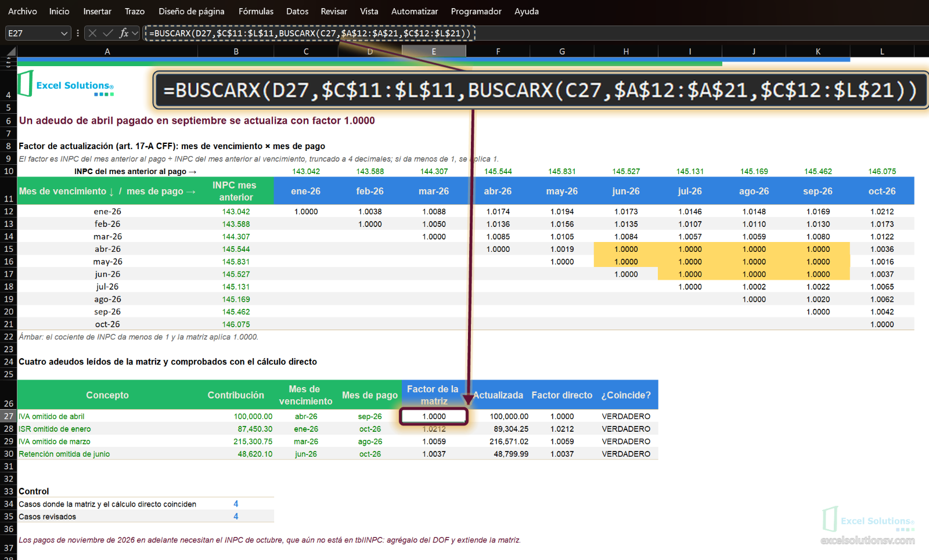Select the sep-26 column header cell
Image resolution: width=929 pixels, height=560 pixels.
click(x=818, y=191)
